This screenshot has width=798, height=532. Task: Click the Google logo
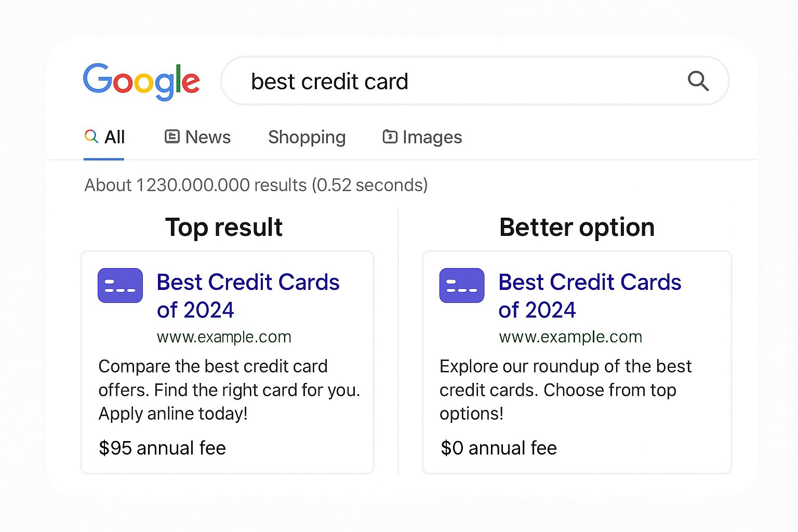pyautogui.click(x=141, y=81)
